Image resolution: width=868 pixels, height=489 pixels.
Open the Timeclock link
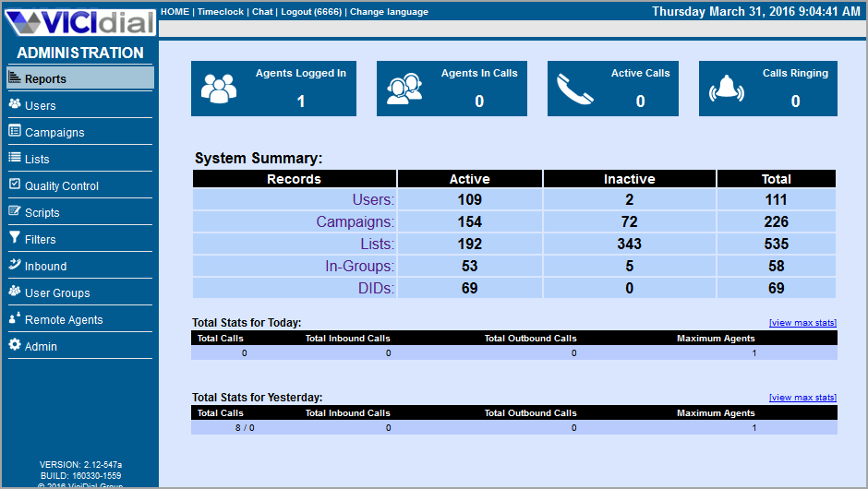222,12
